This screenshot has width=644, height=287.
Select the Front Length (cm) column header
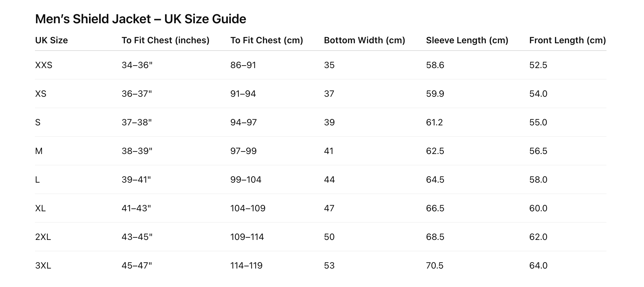(567, 40)
